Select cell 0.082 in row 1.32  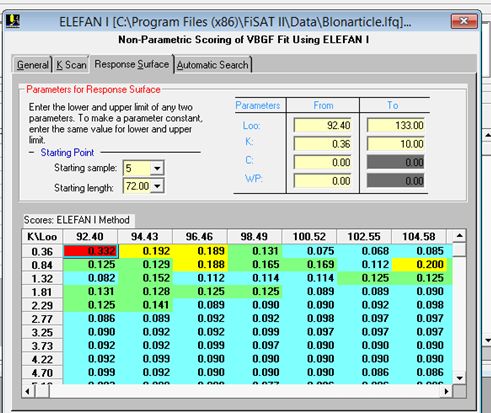pos(91,278)
